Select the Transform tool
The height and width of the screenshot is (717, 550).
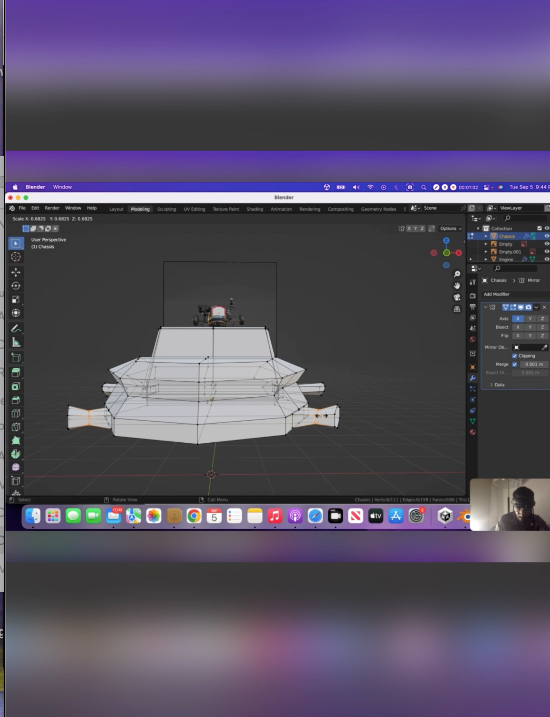[x=16, y=313]
